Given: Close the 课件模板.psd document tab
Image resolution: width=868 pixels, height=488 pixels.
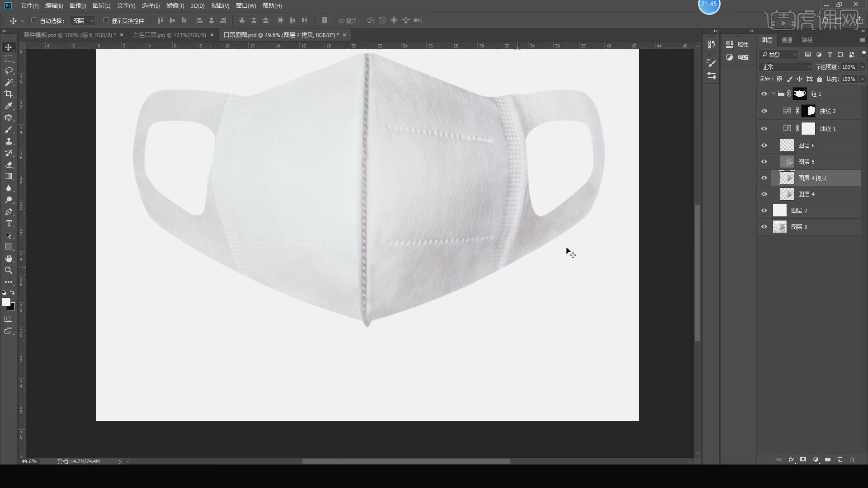Looking at the screenshot, I should (122, 35).
